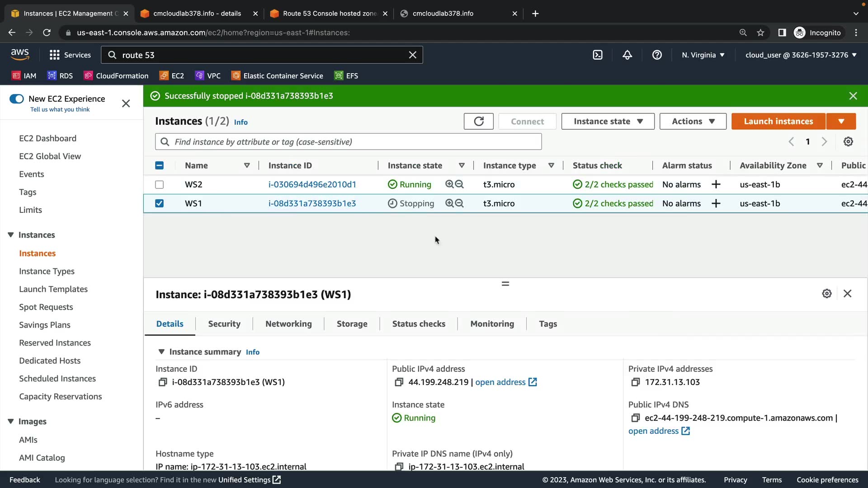This screenshot has width=868, height=488.
Task: Click the Launch instances button
Action: pyautogui.click(x=778, y=121)
